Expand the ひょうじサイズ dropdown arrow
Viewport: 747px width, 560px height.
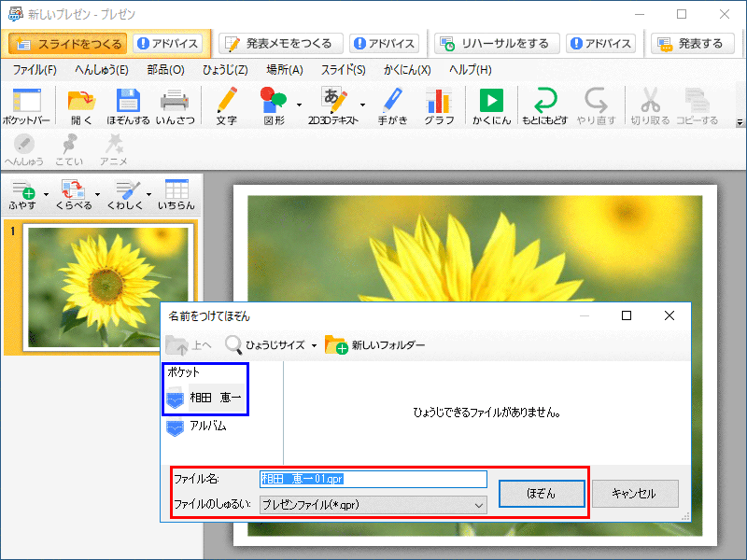coord(314,345)
